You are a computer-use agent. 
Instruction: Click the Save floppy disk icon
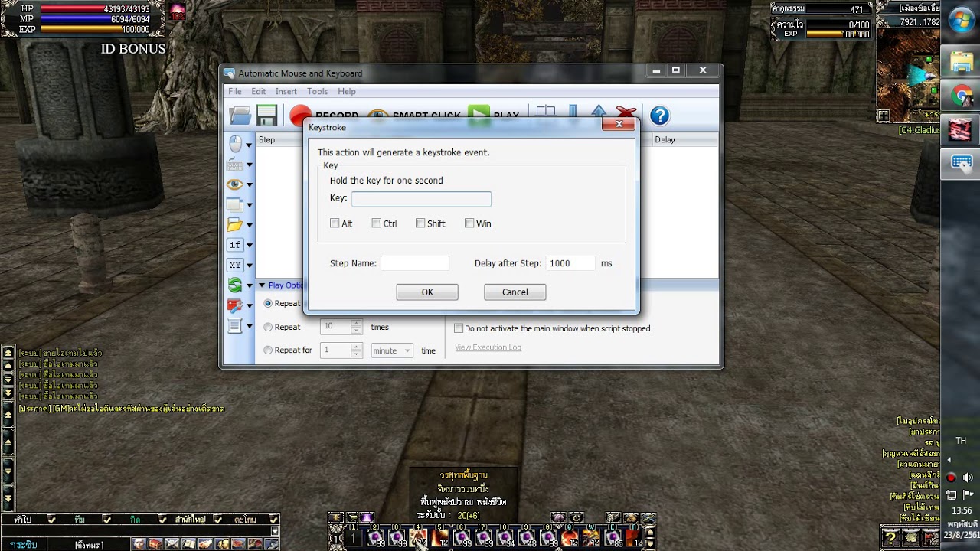266,116
